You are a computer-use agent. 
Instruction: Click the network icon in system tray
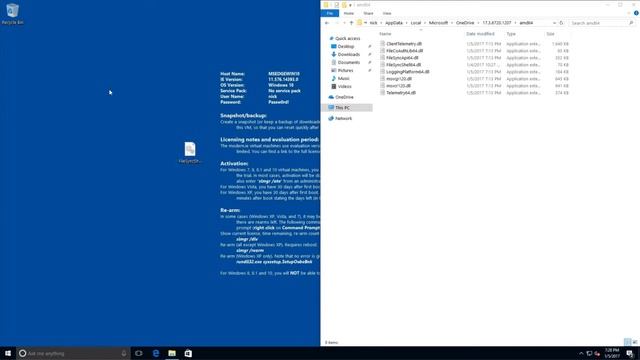point(589,353)
